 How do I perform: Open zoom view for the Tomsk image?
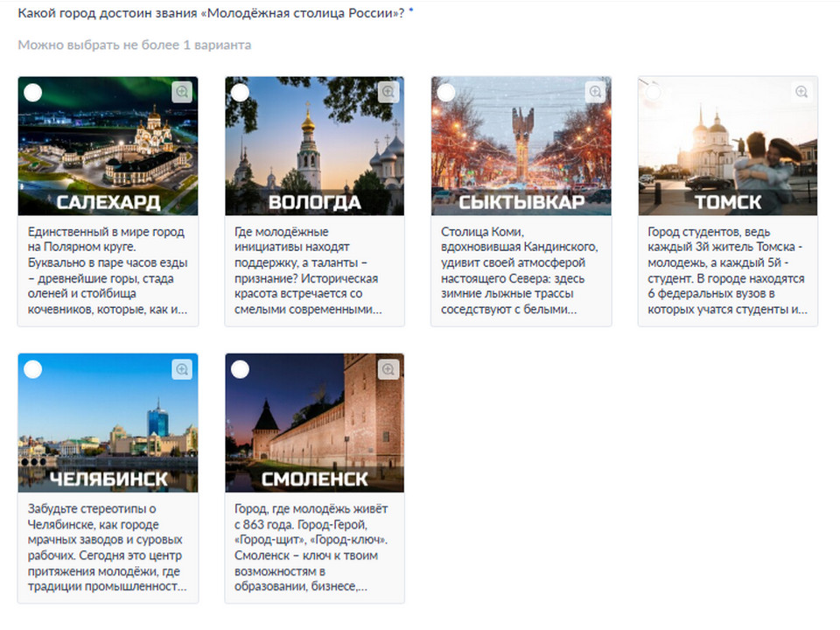801,92
